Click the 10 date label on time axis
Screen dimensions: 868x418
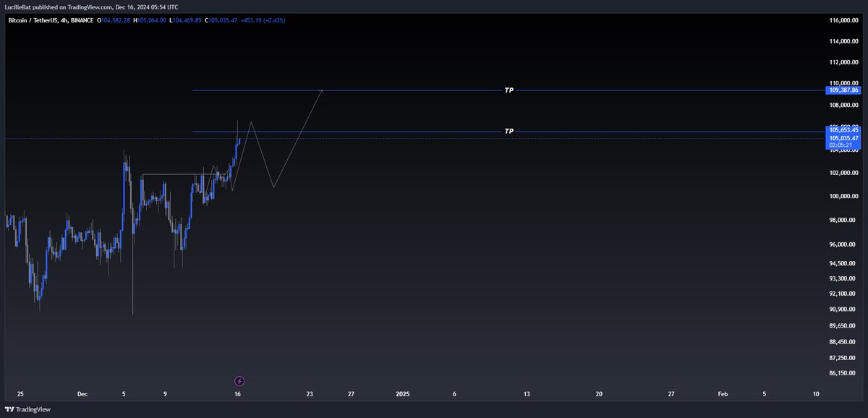(816, 394)
